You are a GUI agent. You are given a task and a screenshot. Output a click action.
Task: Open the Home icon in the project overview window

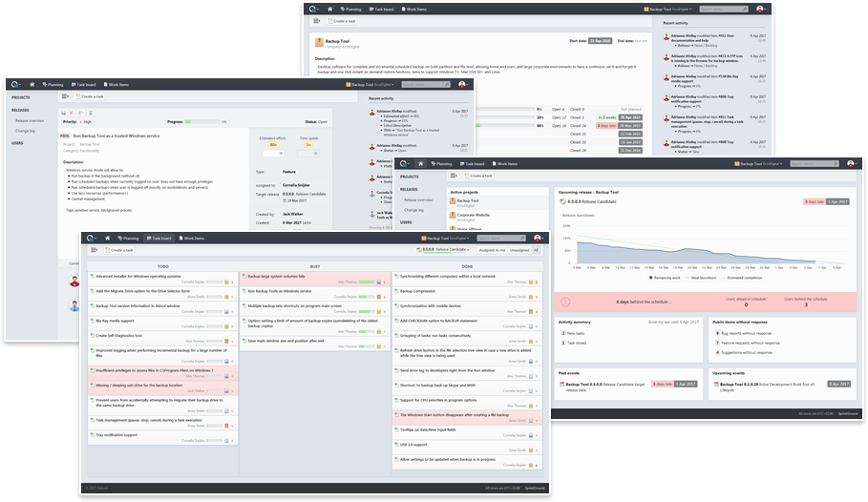(x=330, y=9)
